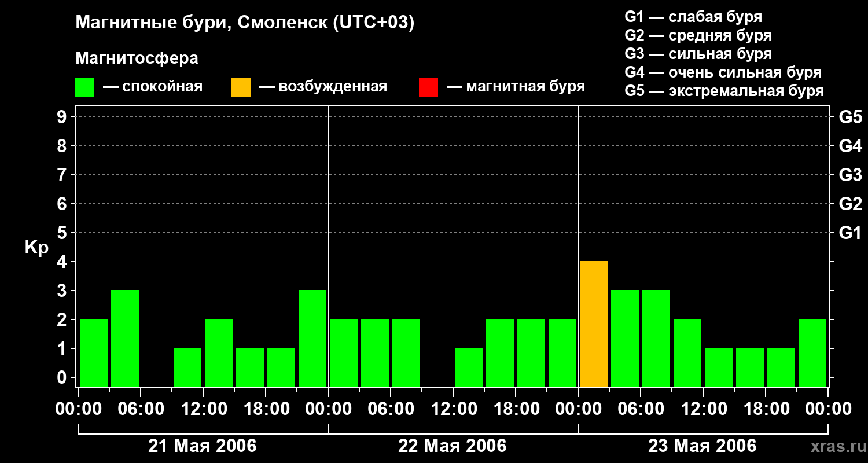Click the 21 May 12:00–15:00 bar (Kp 2)

coord(219,352)
